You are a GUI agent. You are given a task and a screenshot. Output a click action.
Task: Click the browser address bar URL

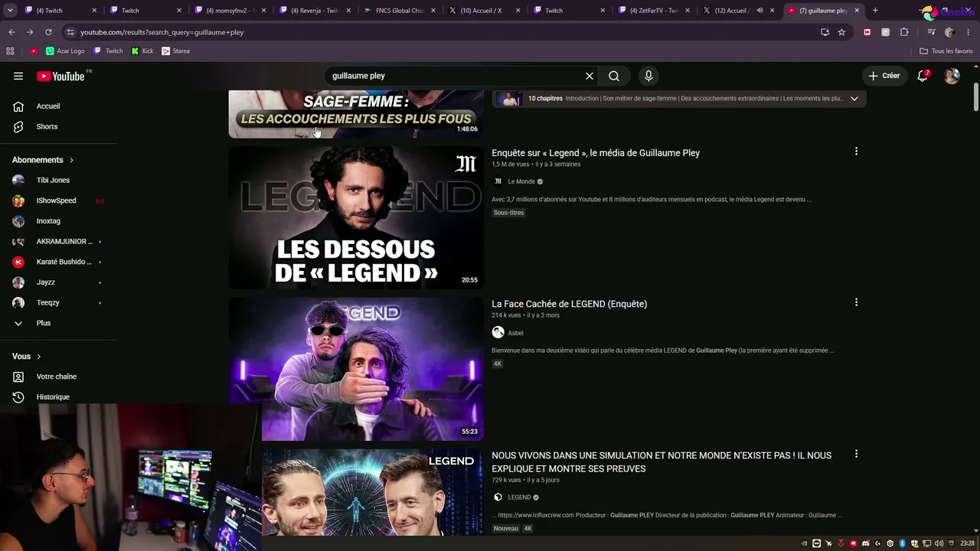(162, 32)
